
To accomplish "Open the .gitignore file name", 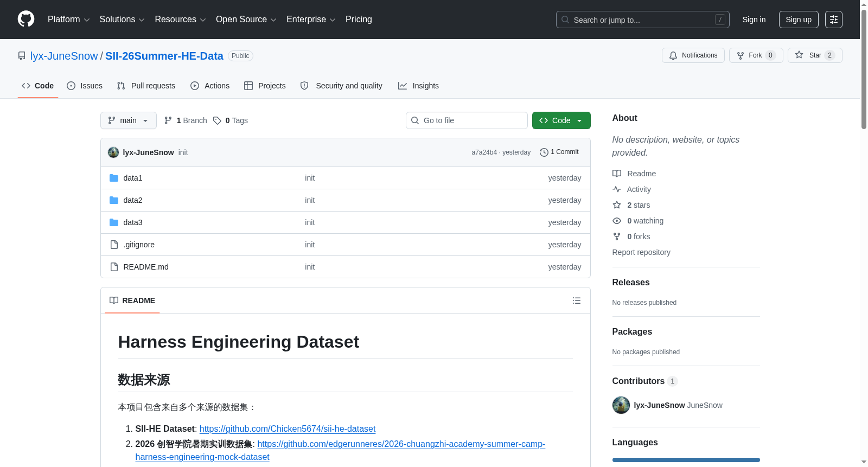I will click(139, 245).
